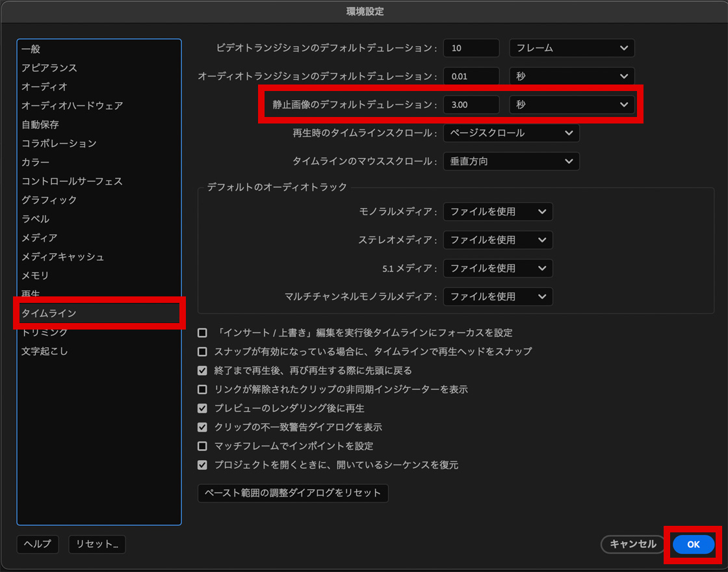Image resolution: width=728 pixels, height=572 pixels.
Task: Select メディアキャッシュ in the category list
Action: pos(63,257)
